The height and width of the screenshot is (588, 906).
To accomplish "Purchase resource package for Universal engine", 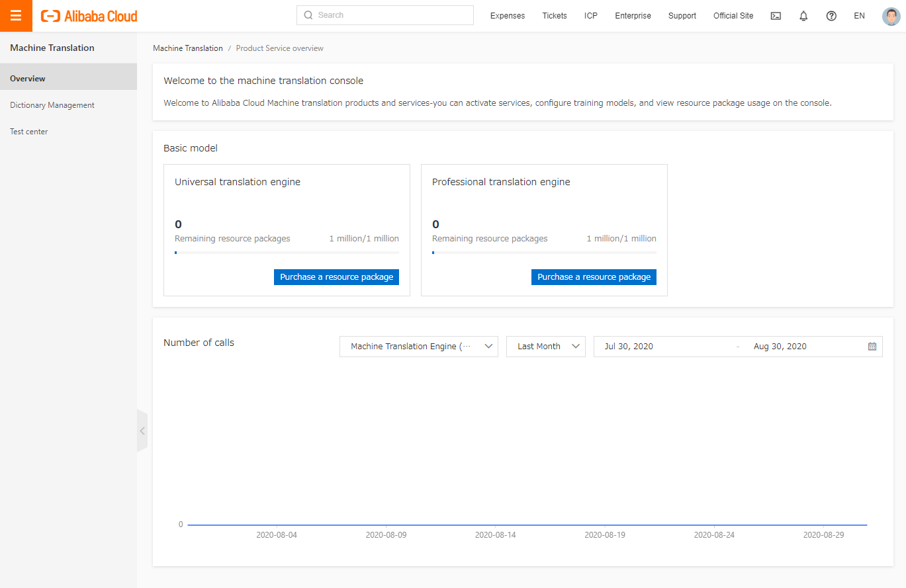I will click(336, 277).
